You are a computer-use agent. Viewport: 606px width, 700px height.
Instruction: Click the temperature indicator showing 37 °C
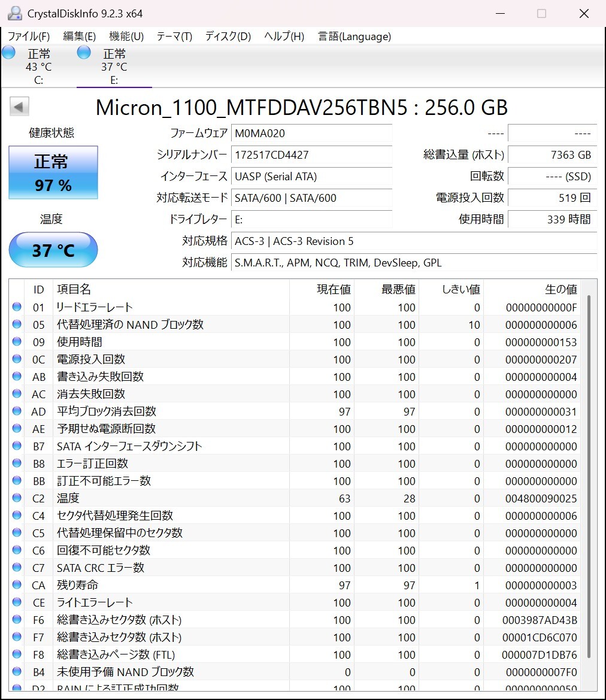[x=53, y=250]
